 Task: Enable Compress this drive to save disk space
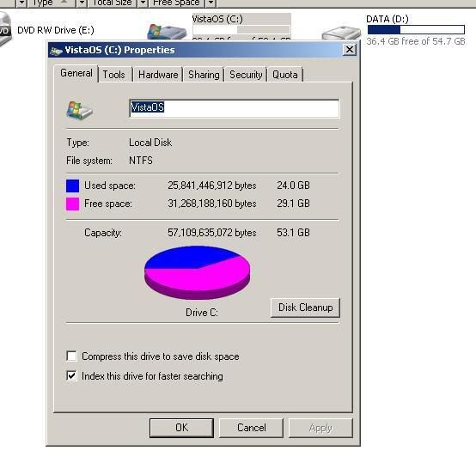tap(71, 356)
